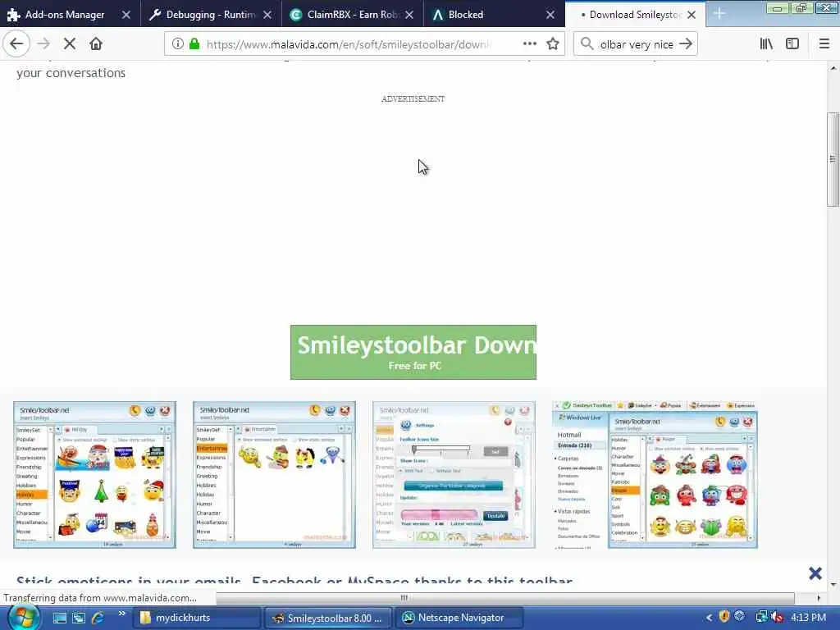Close the Debugging - Runtime tab
Screen dimensions: 840x630
click(x=267, y=15)
